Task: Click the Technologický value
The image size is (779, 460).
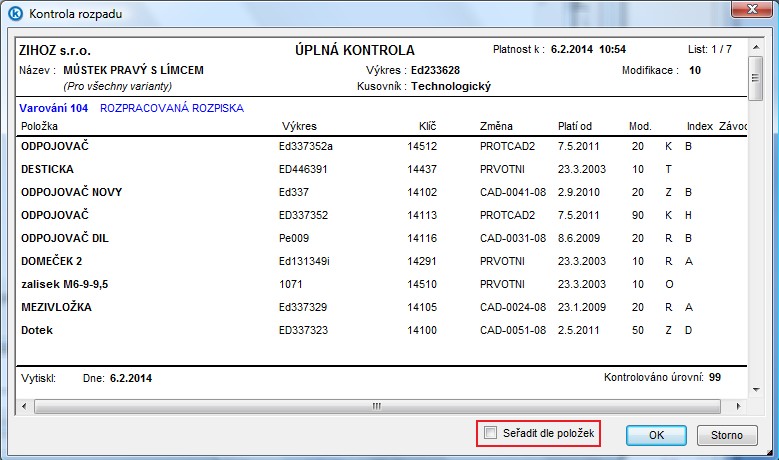Action: 451,86
